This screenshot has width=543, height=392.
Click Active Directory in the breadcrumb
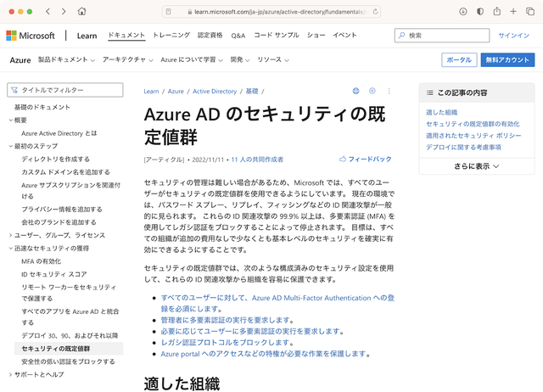[x=215, y=92]
